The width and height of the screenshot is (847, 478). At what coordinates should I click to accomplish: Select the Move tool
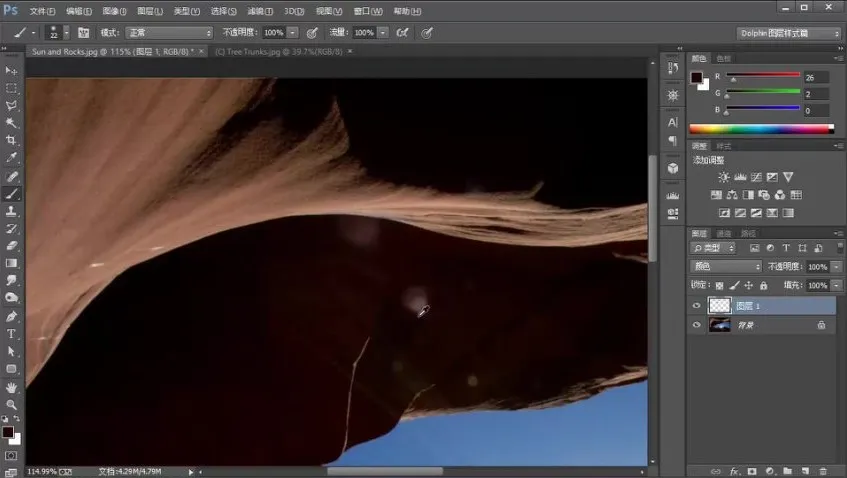tap(11, 71)
